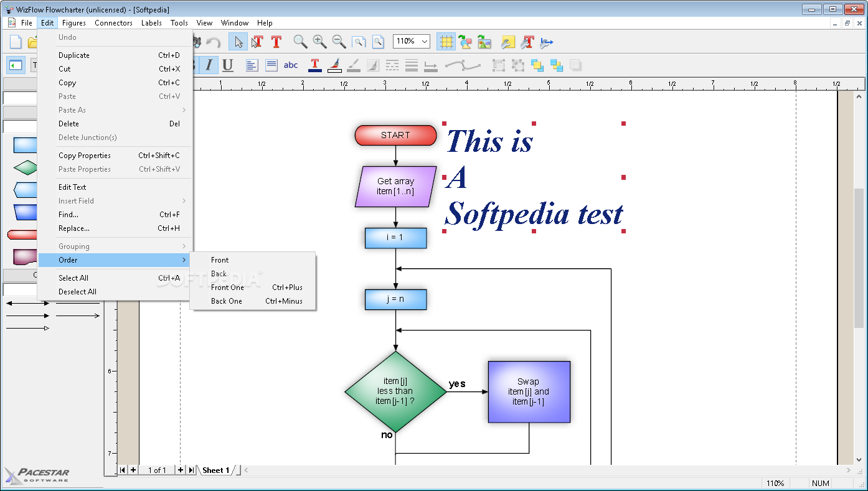868x491 pixels.
Task: Open the Connectors menu
Action: coord(113,23)
